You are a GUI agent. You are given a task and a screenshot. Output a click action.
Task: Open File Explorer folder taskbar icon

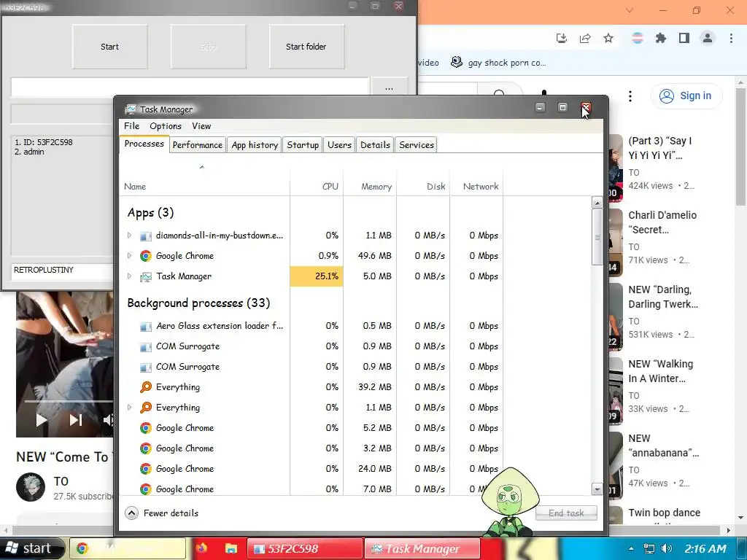click(231, 548)
